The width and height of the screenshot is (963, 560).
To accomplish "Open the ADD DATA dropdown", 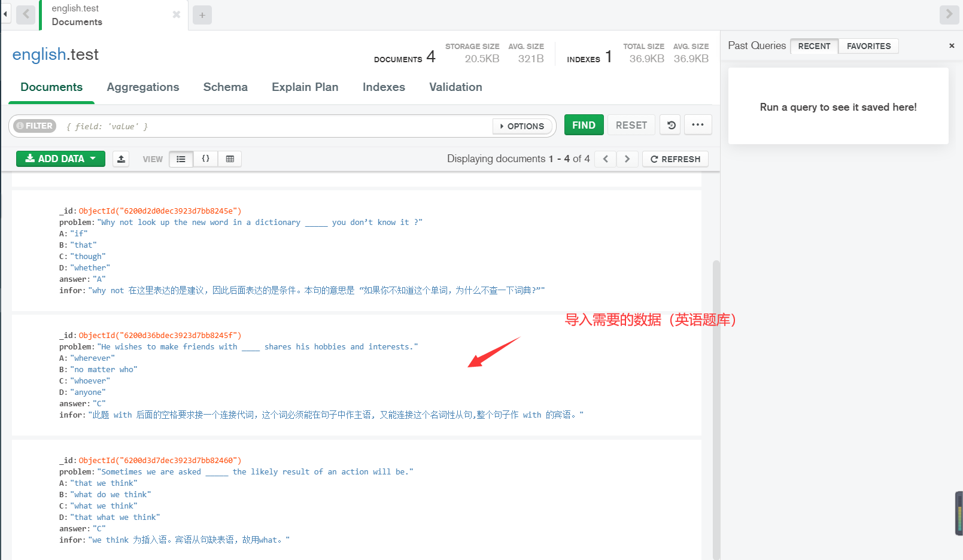I will click(x=60, y=159).
